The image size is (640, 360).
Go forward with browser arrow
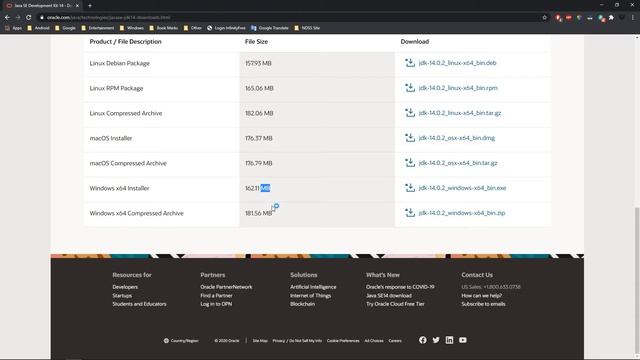18,18
